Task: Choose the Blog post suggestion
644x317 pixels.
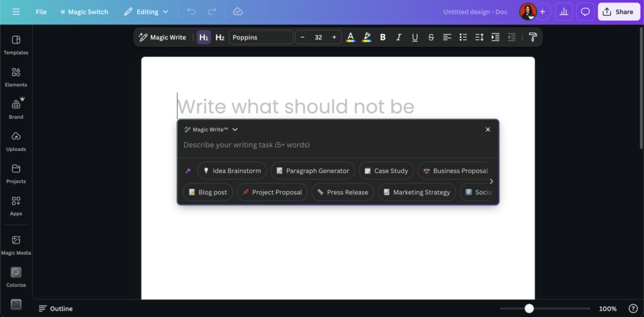Action: pos(208,192)
